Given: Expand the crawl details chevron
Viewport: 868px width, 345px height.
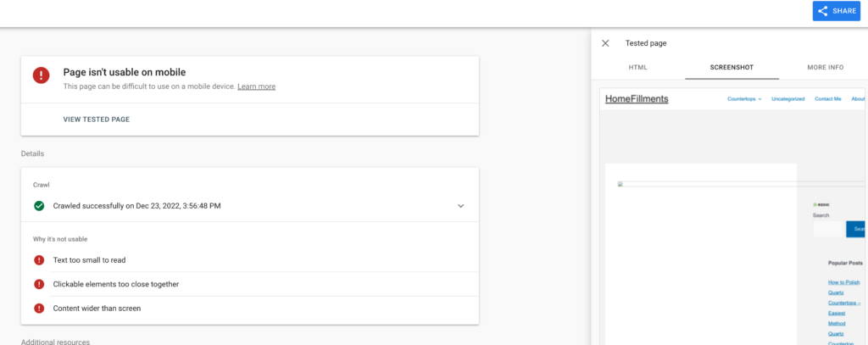Looking at the screenshot, I should [x=461, y=206].
